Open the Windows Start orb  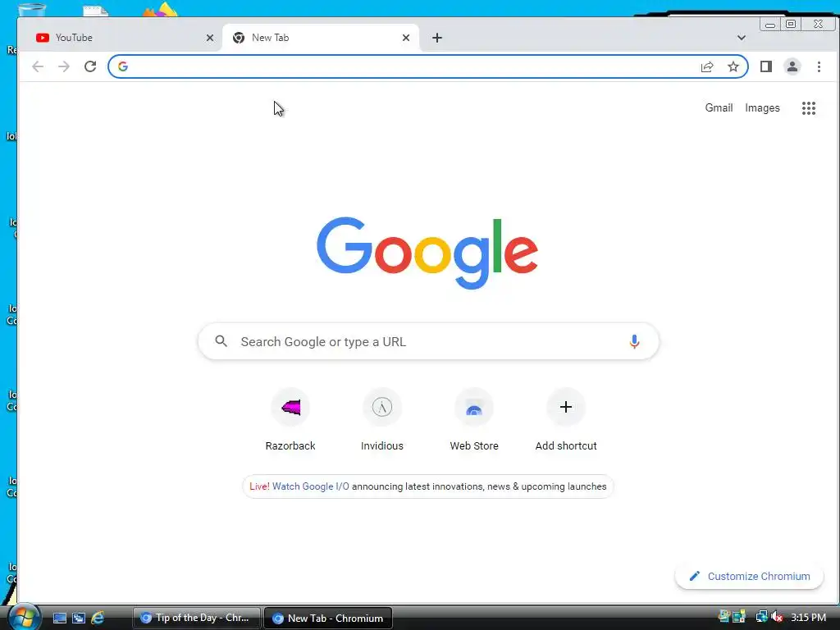[24, 618]
